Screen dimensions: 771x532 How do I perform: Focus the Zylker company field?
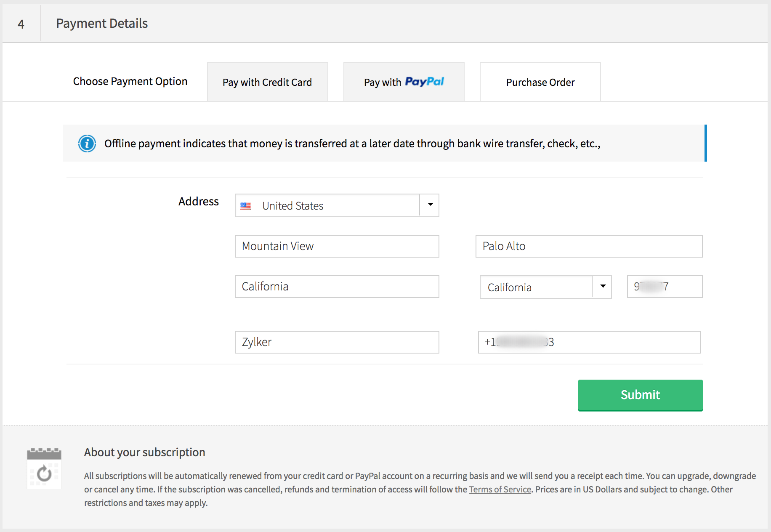coord(337,342)
